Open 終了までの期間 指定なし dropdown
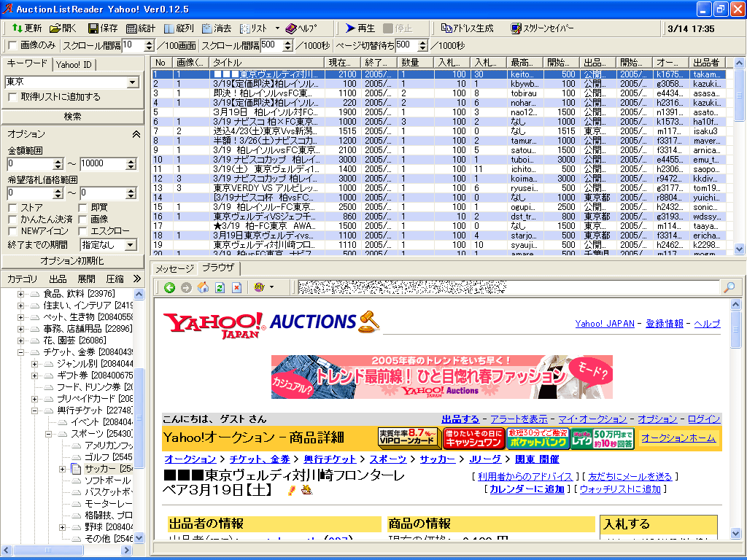 (131, 245)
